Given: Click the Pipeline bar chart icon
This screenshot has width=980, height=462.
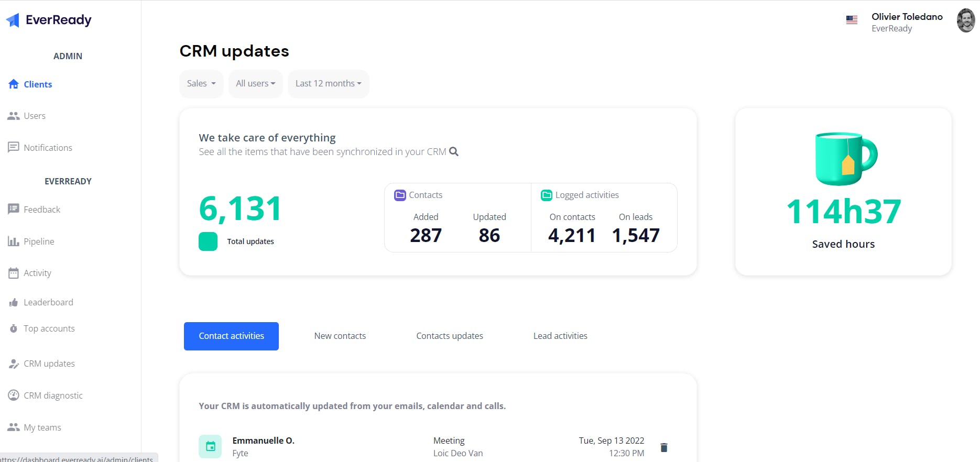Looking at the screenshot, I should [14, 241].
